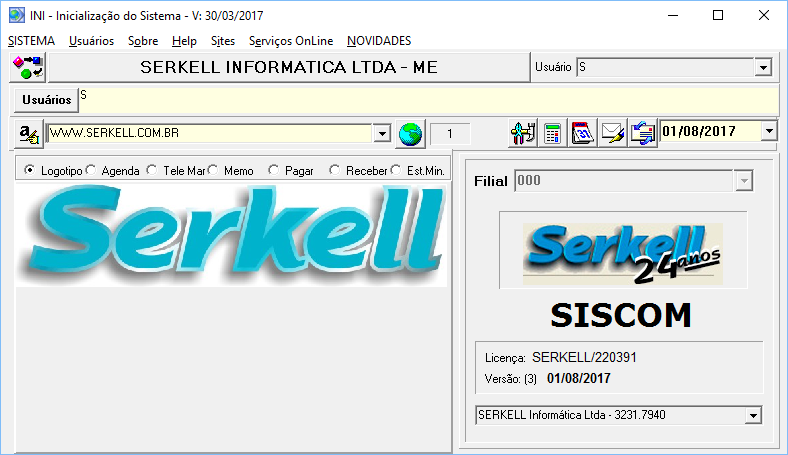
Task: Select the Agenda radio button
Action: tap(90, 170)
